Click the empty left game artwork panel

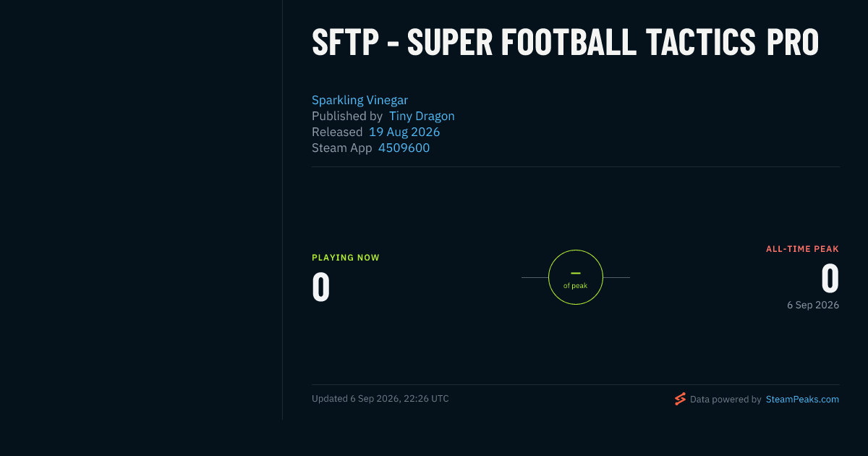coord(141,210)
